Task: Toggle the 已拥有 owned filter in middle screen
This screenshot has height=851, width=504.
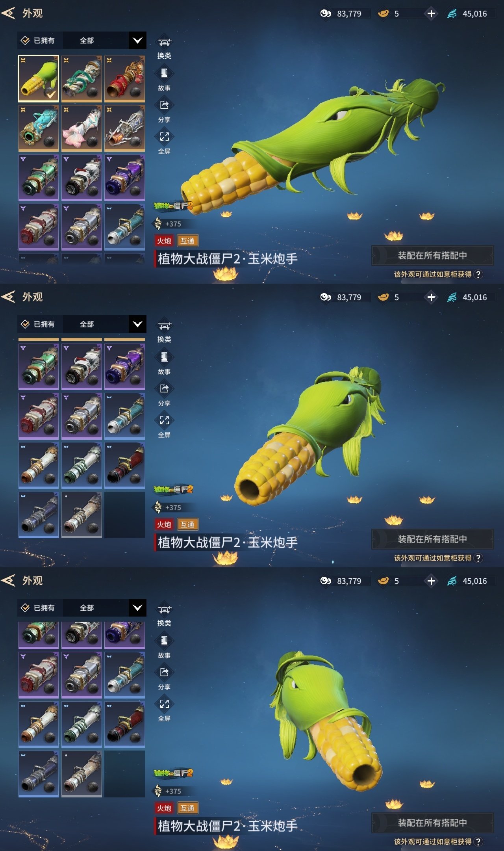Action: pyautogui.click(x=39, y=324)
